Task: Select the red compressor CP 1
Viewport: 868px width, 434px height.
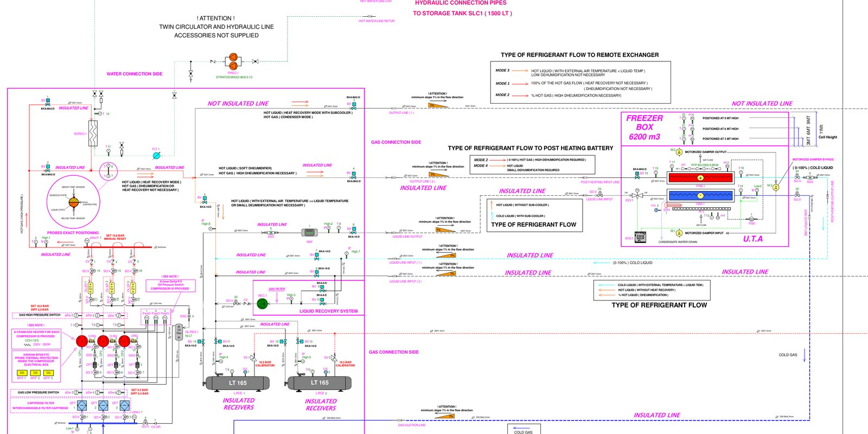Action: pyautogui.click(x=81, y=341)
